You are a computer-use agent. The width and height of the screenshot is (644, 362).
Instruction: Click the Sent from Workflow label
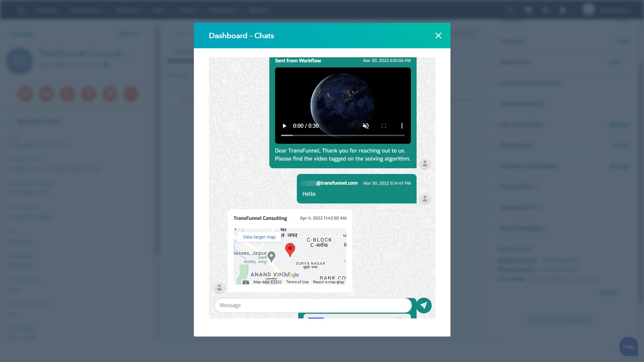[x=298, y=61]
